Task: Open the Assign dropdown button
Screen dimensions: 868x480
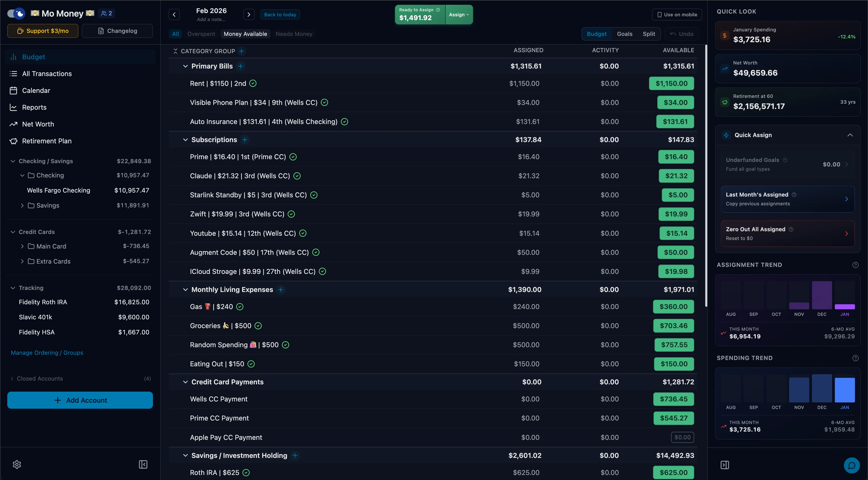Action: coord(459,15)
